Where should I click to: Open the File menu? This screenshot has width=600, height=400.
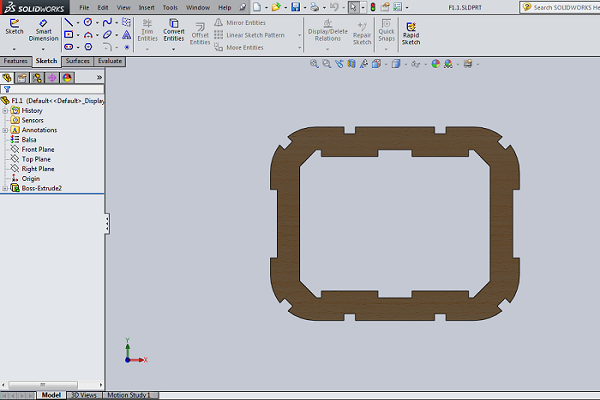click(x=84, y=7)
